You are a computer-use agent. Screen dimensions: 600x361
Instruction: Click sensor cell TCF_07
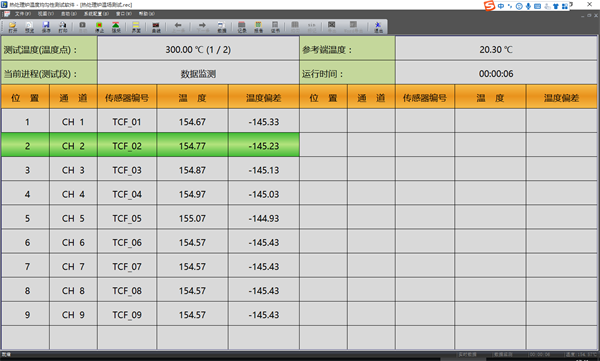127,266
